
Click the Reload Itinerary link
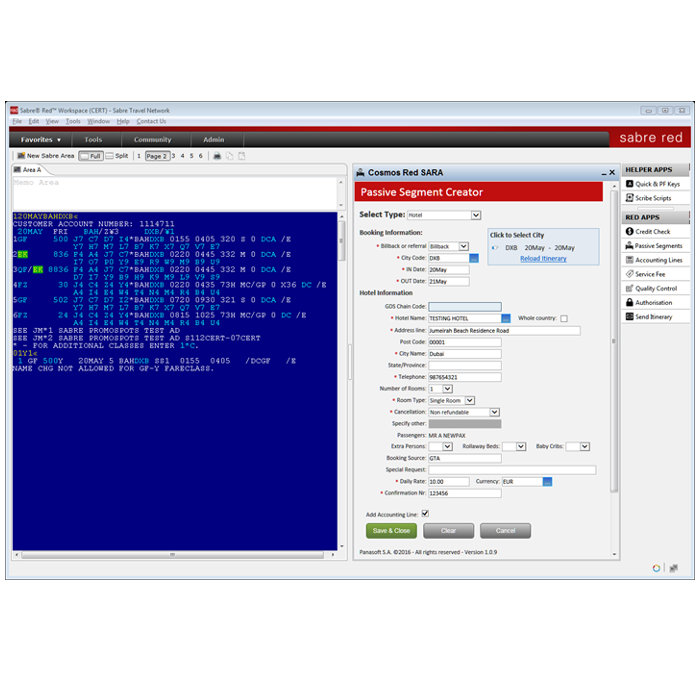click(542, 259)
